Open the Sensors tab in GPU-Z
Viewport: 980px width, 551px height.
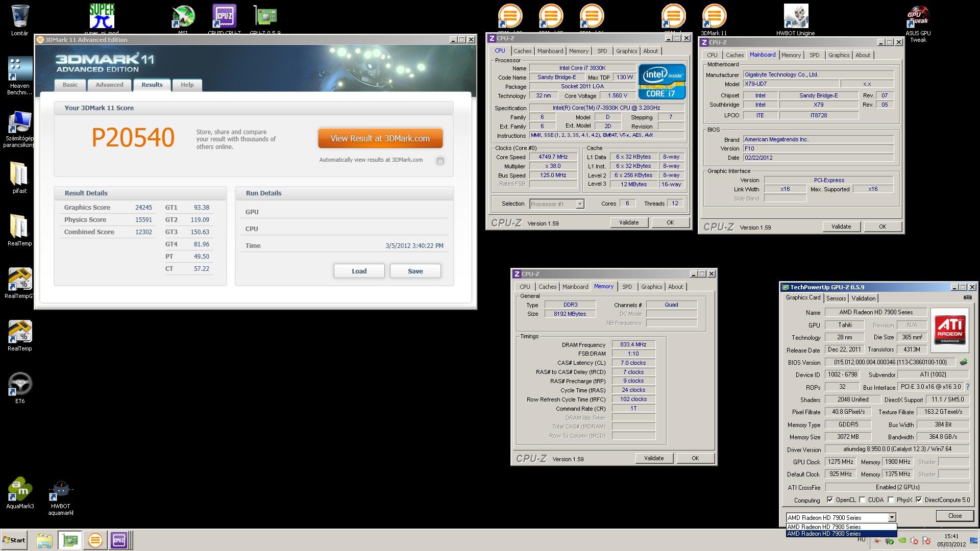coord(836,298)
